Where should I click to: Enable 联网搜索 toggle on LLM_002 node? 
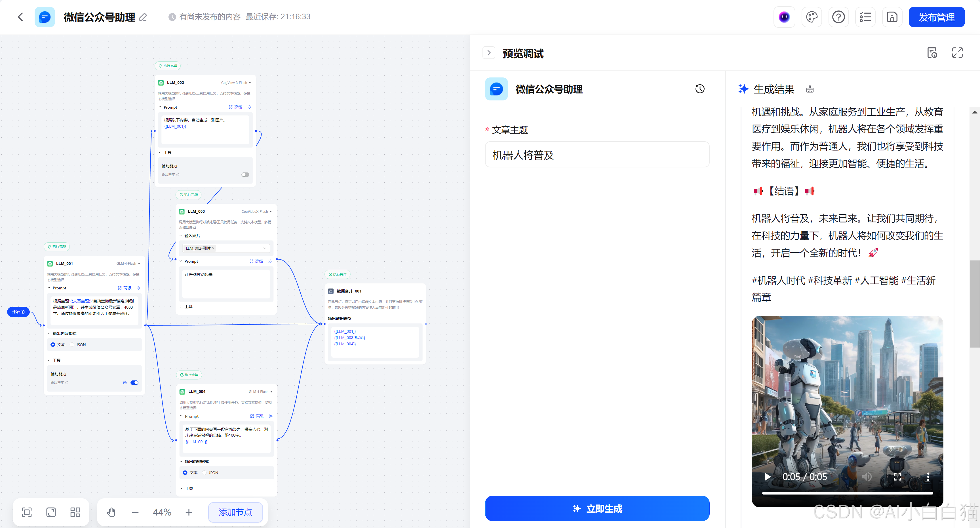pos(245,174)
